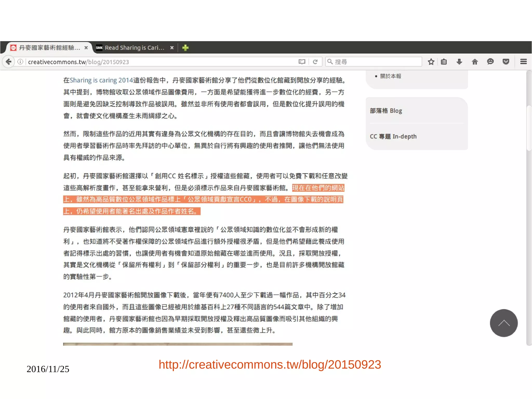Open the bookmarks list clipboard icon

(444, 62)
